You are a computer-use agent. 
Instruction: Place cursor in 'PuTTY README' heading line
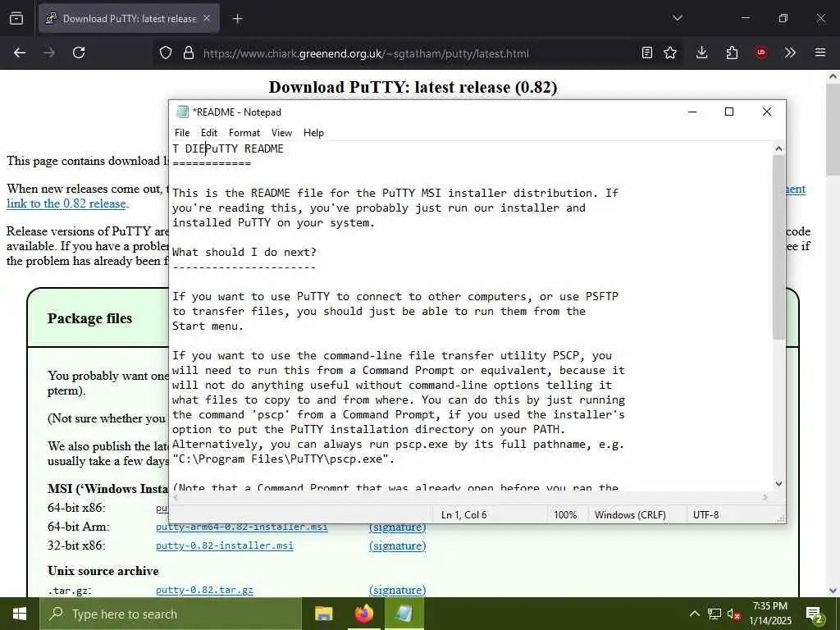pyautogui.click(x=244, y=149)
